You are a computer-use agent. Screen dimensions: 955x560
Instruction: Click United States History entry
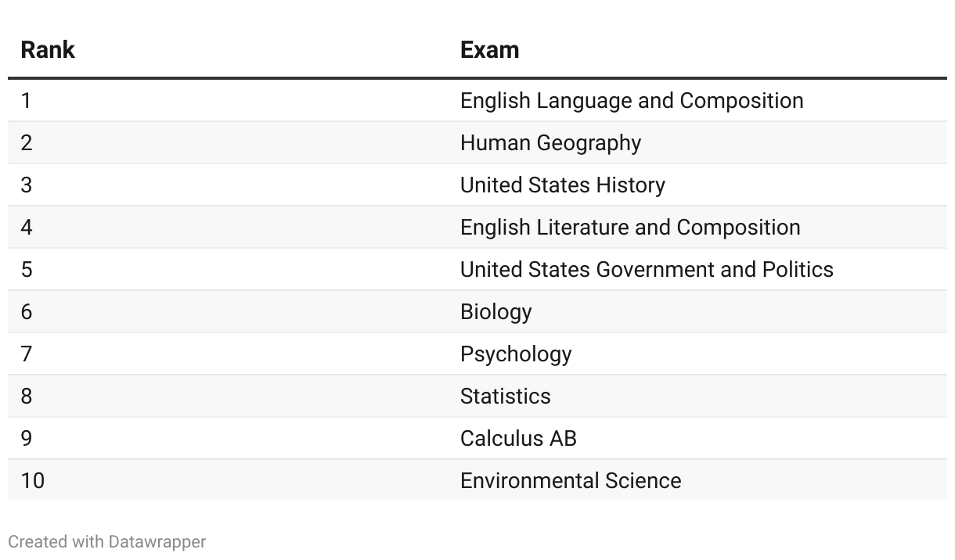click(562, 185)
